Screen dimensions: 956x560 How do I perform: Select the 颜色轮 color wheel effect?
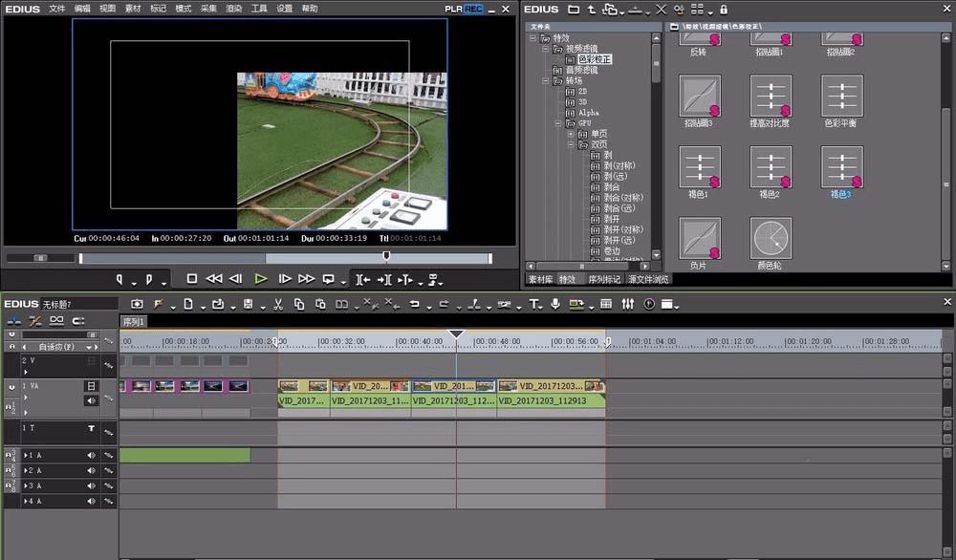tap(771, 239)
